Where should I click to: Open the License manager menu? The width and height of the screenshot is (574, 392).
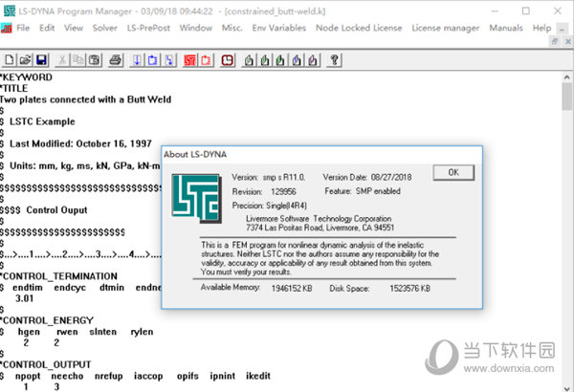(446, 28)
